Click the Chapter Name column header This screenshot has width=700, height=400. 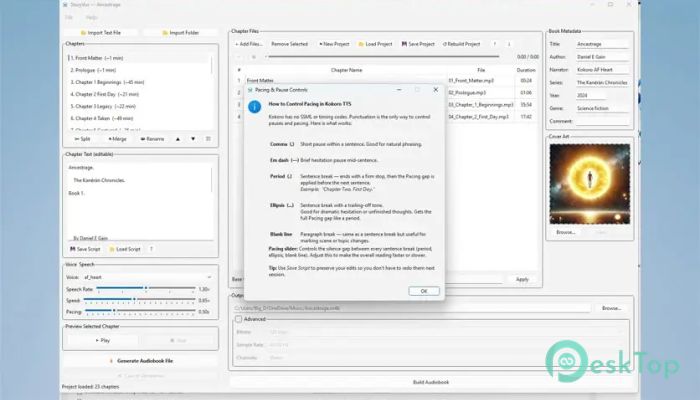(346, 70)
